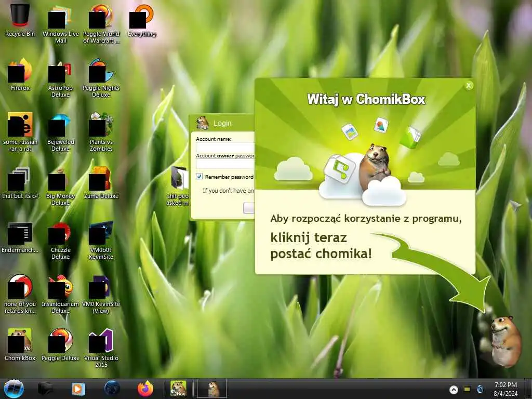The height and width of the screenshot is (399, 532).
Task: Click the Account owner password field
Action: point(225,164)
